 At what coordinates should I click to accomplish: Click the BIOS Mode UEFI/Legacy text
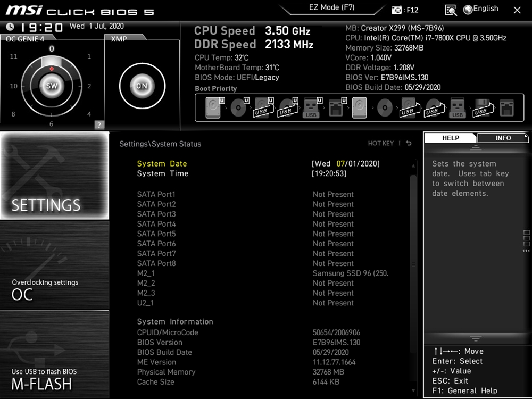click(x=237, y=77)
